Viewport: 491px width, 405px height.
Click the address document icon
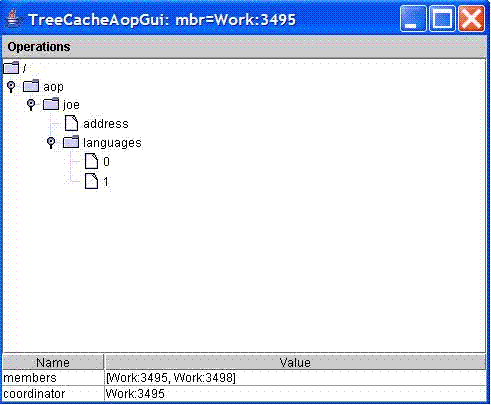[71, 123]
